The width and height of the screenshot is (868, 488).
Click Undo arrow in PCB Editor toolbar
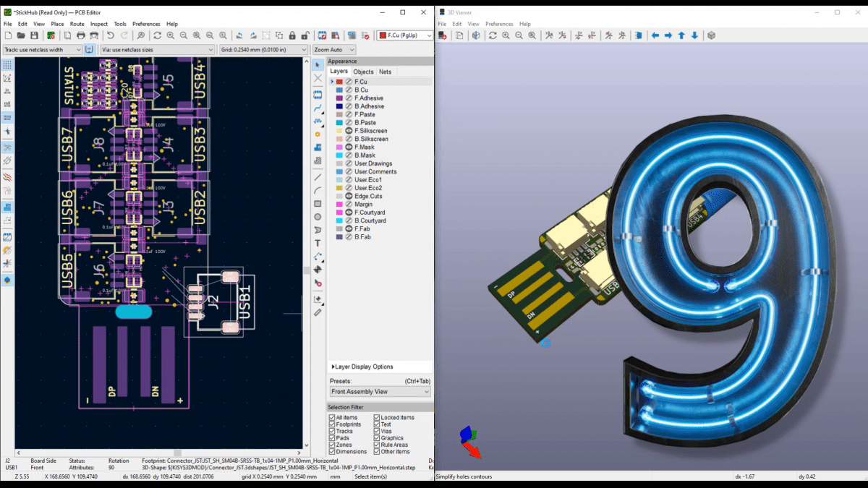pos(111,35)
